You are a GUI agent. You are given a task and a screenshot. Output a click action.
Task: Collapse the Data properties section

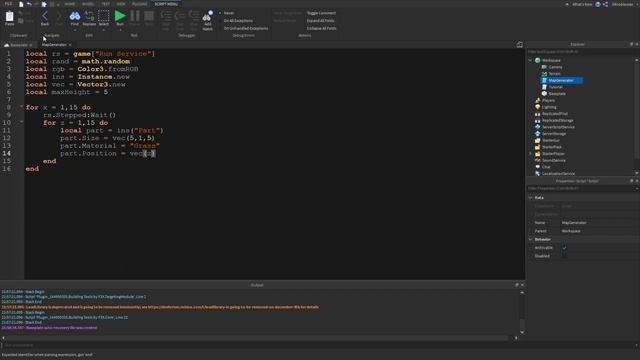[531, 198]
